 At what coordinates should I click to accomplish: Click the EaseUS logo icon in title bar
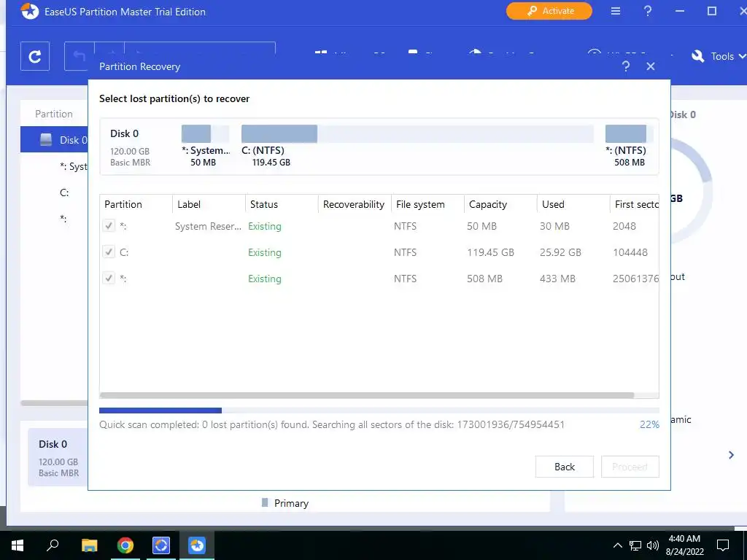29,12
